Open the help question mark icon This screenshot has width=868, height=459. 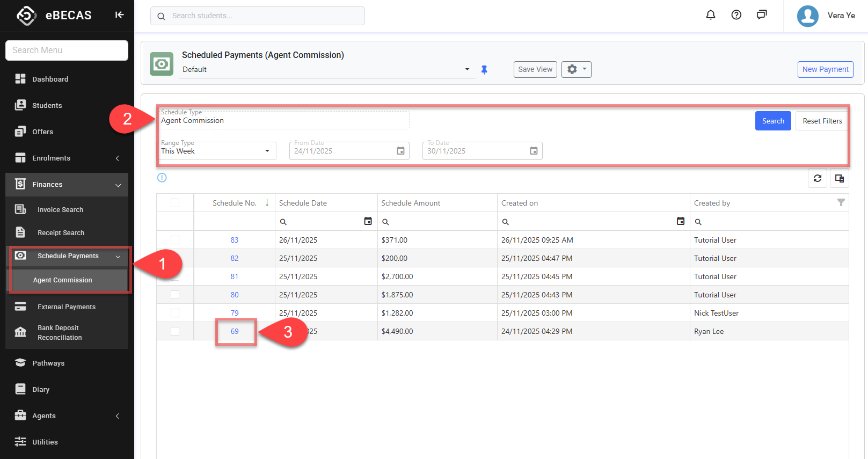(736, 15)
